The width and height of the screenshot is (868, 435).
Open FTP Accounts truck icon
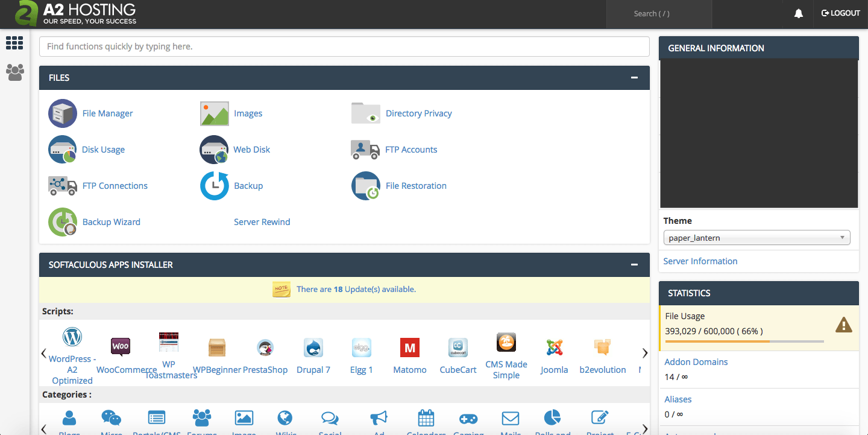[x=365, y=150]
